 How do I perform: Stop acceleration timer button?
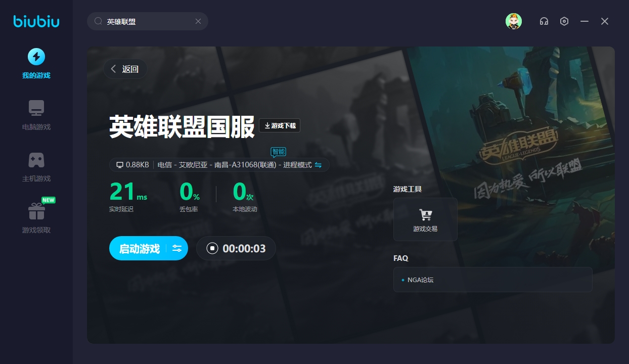point(212,248)
